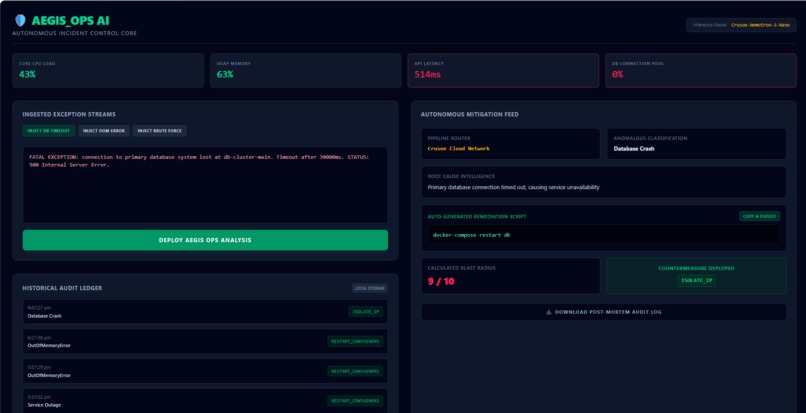Click inside the exception stream text area
Image resolution: width=806 pixels, height=413 pixels.
(x=205, y=185)
